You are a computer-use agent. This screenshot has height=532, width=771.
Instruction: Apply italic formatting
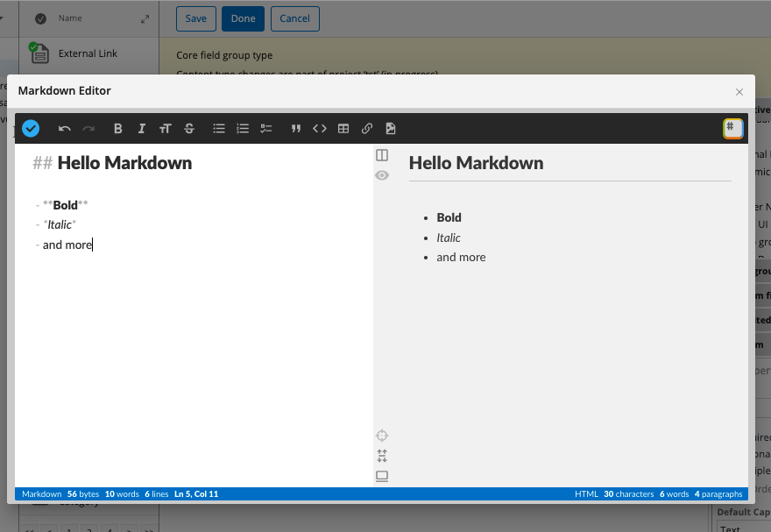coord(141,128)
